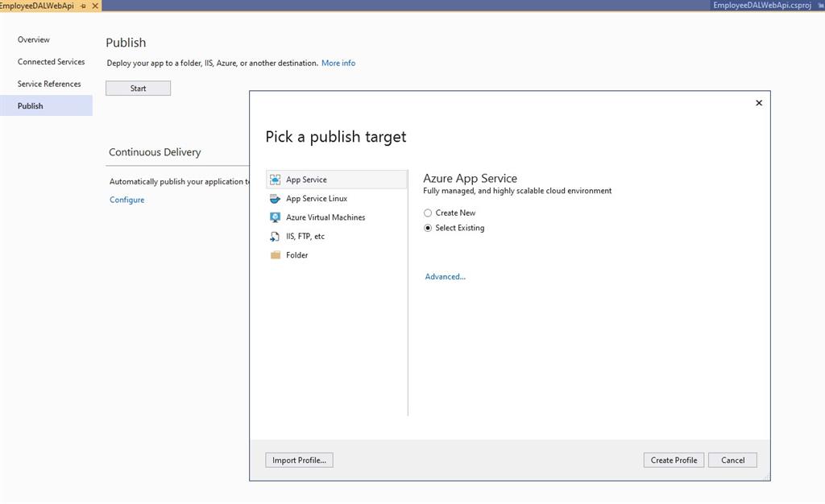Go to the Connected Services page
The height and width of the screenshot is (504, 825).
tap(51, 61)
